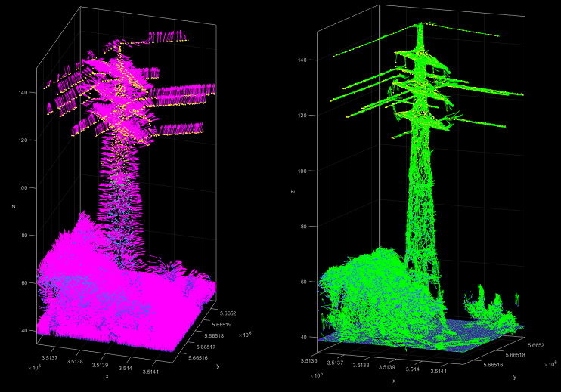Viewport: 561px width, 392px height.
Task: Click the ×10^6 exponent on the right plot
Action: (550, 363)
